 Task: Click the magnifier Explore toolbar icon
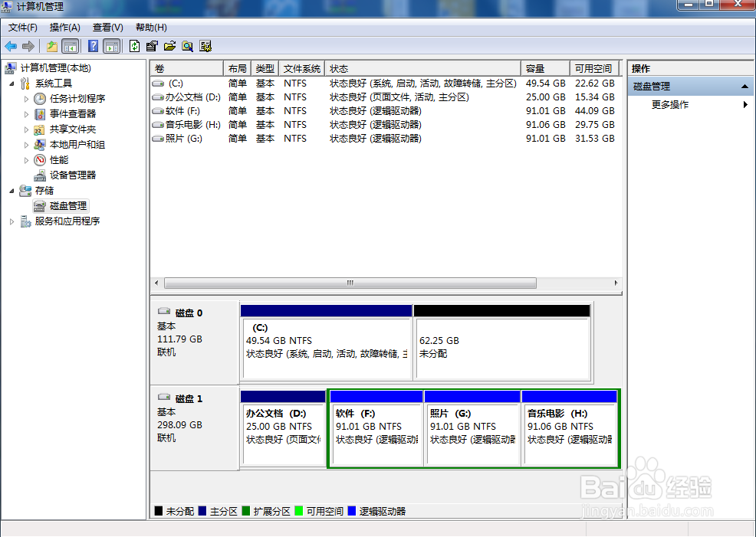(x=188, y=46)
